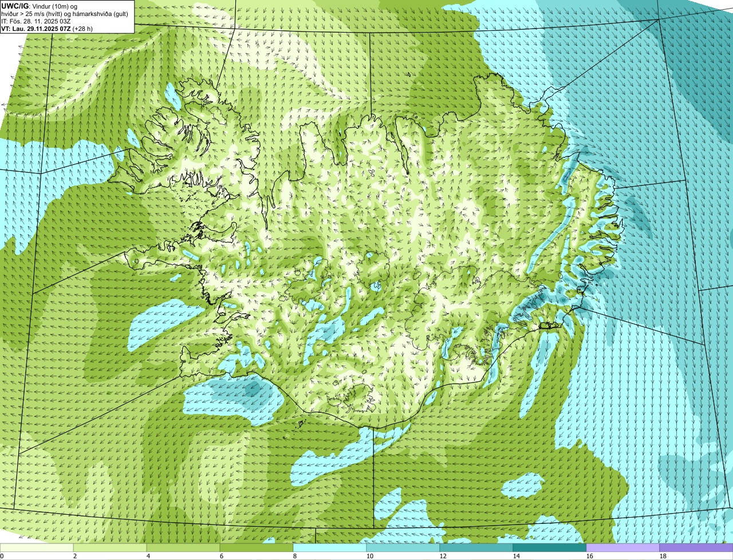Click the 8–10 m/s pale cyan legend swatch
Image resolution: width=733 pixels, height=560 pixels.
(x=330, y=547)
